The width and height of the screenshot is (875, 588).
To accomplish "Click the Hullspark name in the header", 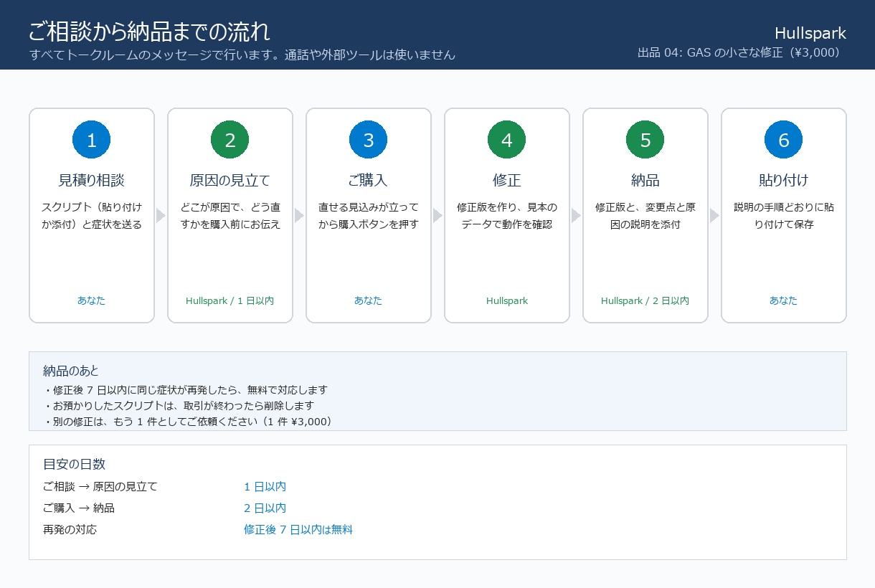I will [810, 34].
